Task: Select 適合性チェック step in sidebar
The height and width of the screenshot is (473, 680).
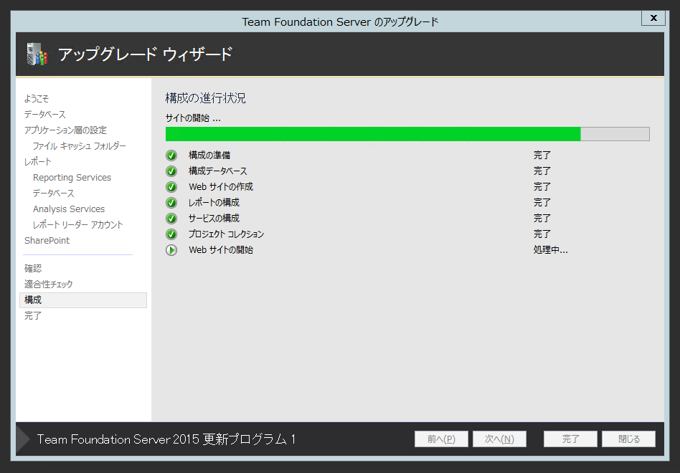Action: (x=49, y=284)
